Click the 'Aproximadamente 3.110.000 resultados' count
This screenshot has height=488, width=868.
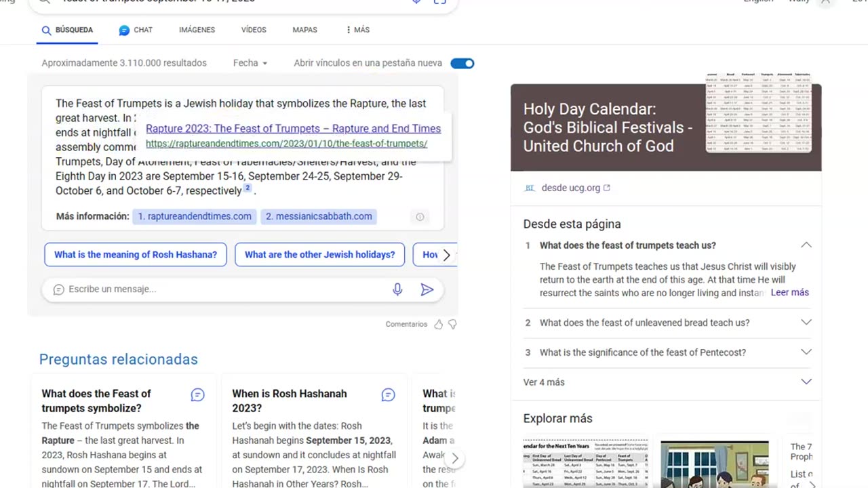124,63
